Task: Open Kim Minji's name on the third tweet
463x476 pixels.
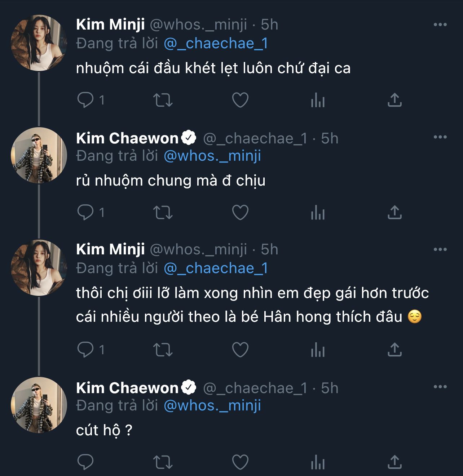Action: click(x=110, y=249)
